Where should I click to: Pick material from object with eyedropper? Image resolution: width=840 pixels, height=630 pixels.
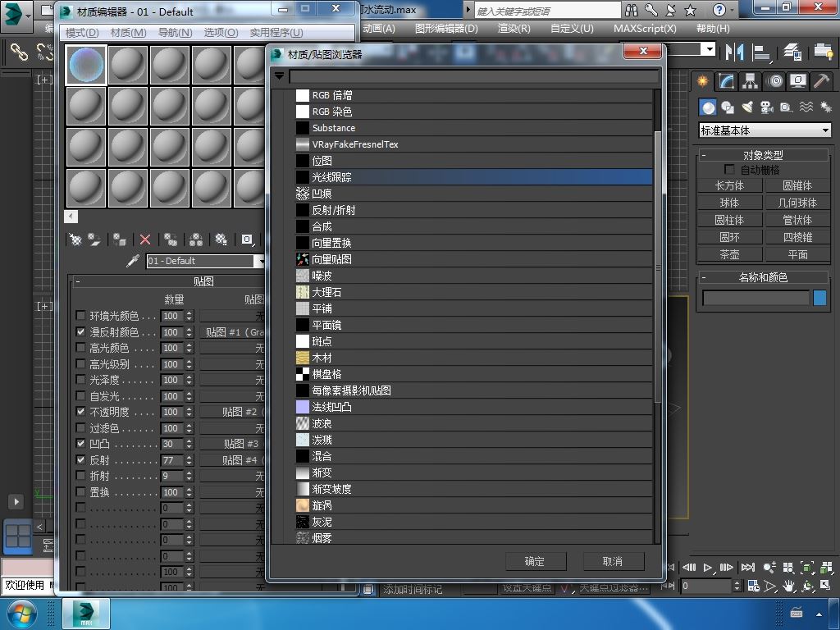(x=132, y=261)
